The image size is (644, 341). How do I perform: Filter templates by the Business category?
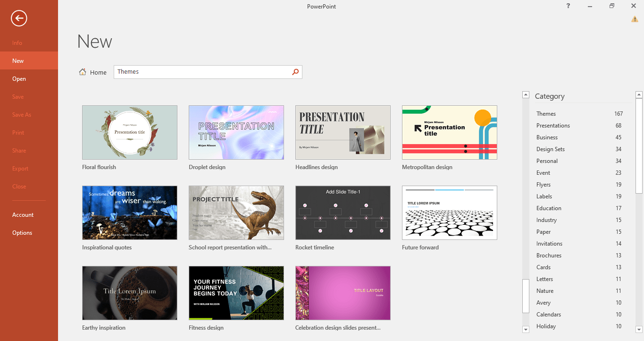(547, 137)
